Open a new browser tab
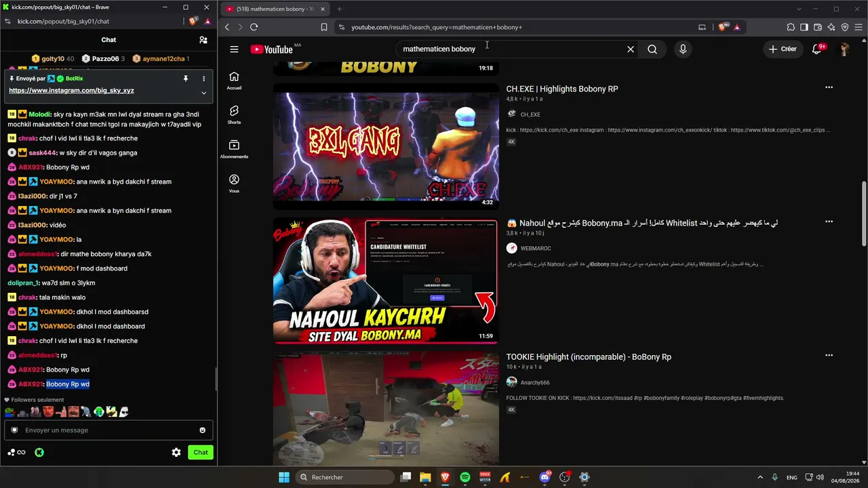The image size is (868, 488). pyautogui.click(x=339, y=9)
